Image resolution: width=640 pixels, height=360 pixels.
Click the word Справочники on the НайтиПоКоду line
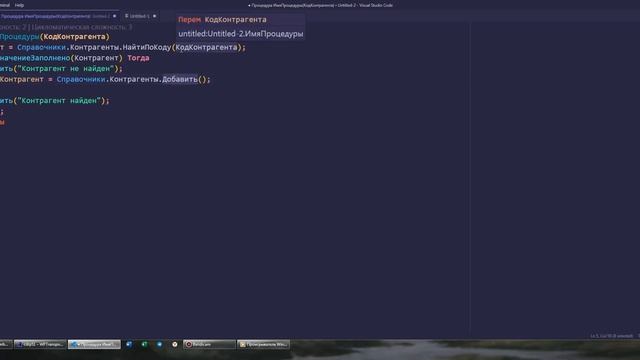[x=41, y=47]
